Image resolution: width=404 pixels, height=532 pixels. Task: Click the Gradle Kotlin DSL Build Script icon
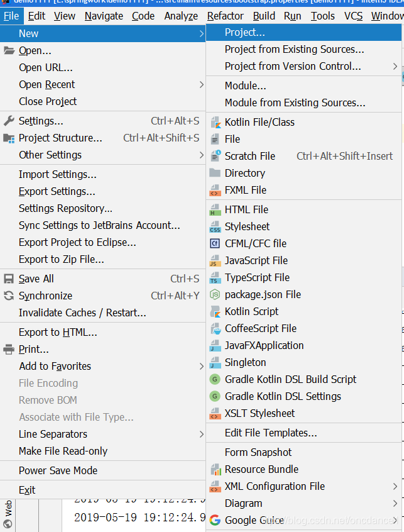tap(214, 379)
